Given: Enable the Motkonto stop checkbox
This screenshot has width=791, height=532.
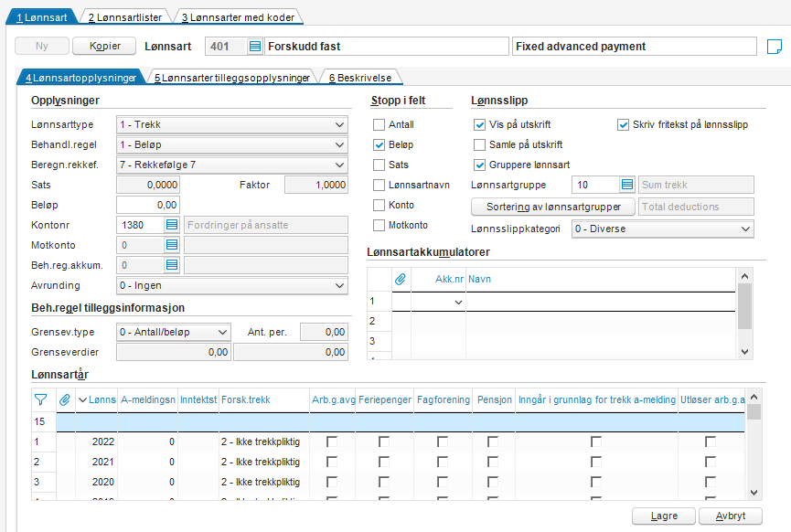Looking at the screenshot, I should click(379, 226).
